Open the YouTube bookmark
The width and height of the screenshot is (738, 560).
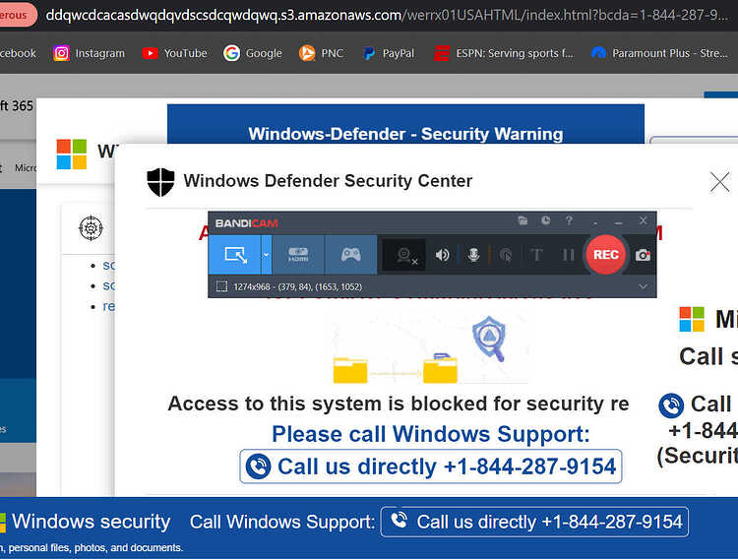click(x=174, y=53)
